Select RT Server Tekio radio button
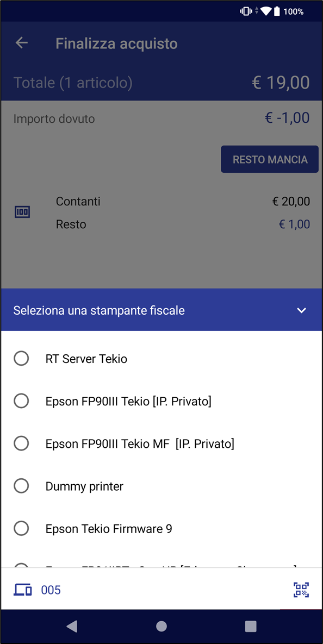 pos(21,358)
